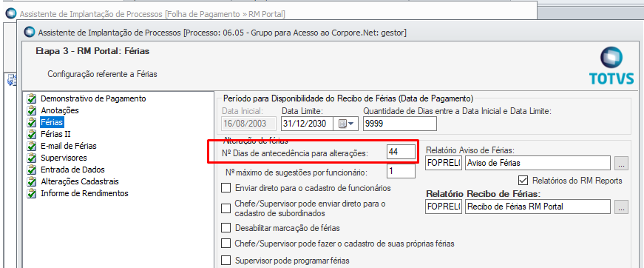Uncheck Relatórios do RM Reports
Screen dimensions: 644x268
[523, 180]
